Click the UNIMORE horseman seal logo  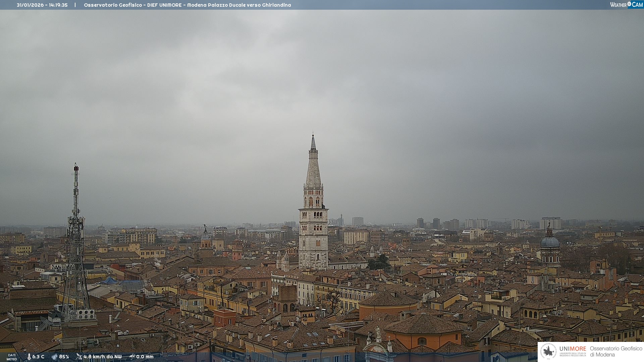click(x=548, y=351)
